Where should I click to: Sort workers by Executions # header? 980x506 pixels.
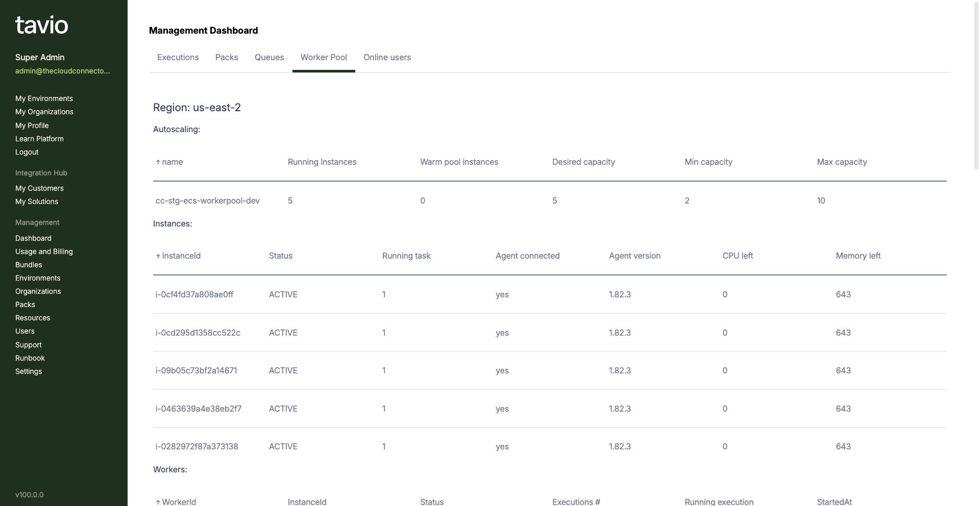pos(576,502)
